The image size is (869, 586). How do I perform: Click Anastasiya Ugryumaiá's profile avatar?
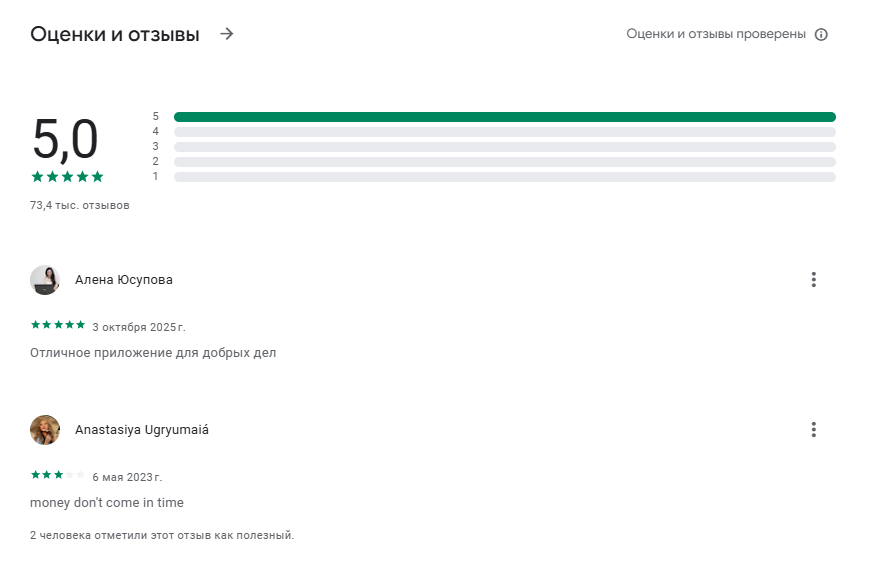click(45, 430)
